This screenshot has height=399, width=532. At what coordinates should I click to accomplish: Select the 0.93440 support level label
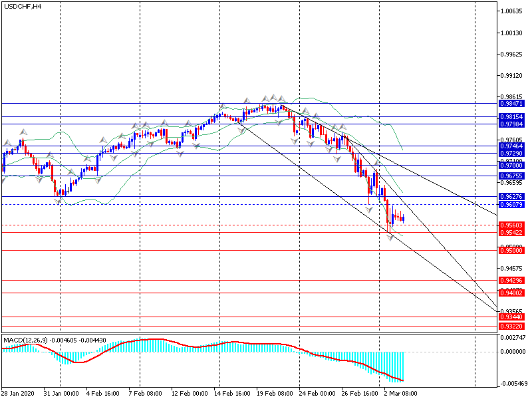511,318
